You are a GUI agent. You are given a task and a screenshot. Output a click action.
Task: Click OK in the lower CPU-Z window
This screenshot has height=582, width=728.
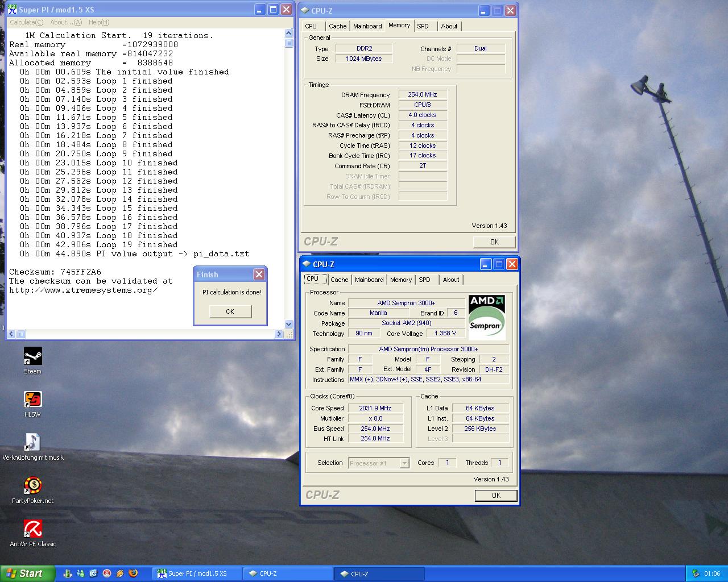[x=496, y=495]
